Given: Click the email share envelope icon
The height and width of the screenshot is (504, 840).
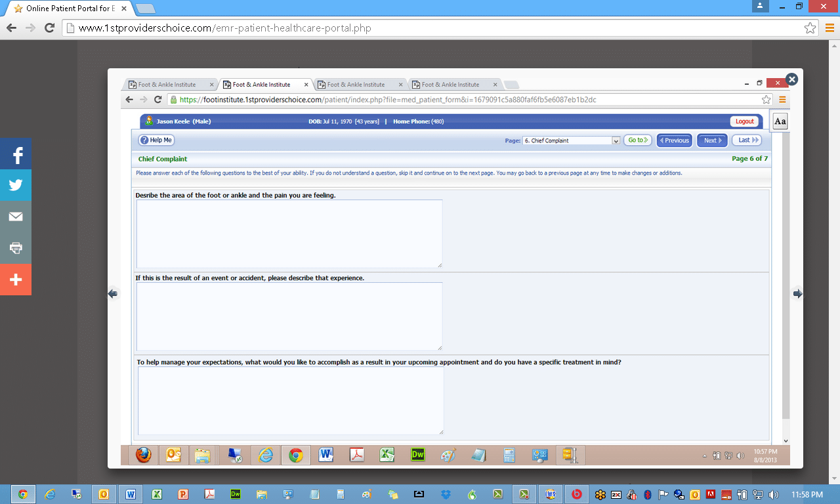Looking at the screenshot, I should pyautogui.click(x=16, y=217).
